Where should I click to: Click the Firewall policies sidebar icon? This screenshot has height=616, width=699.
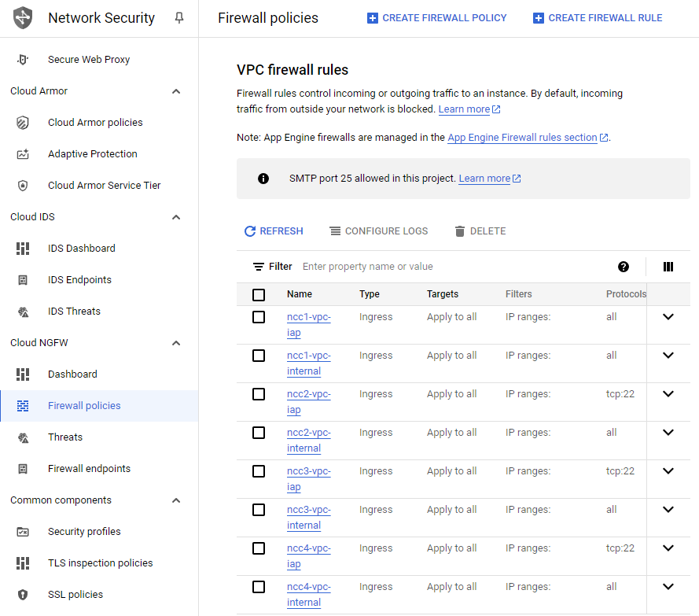[23, 405]
